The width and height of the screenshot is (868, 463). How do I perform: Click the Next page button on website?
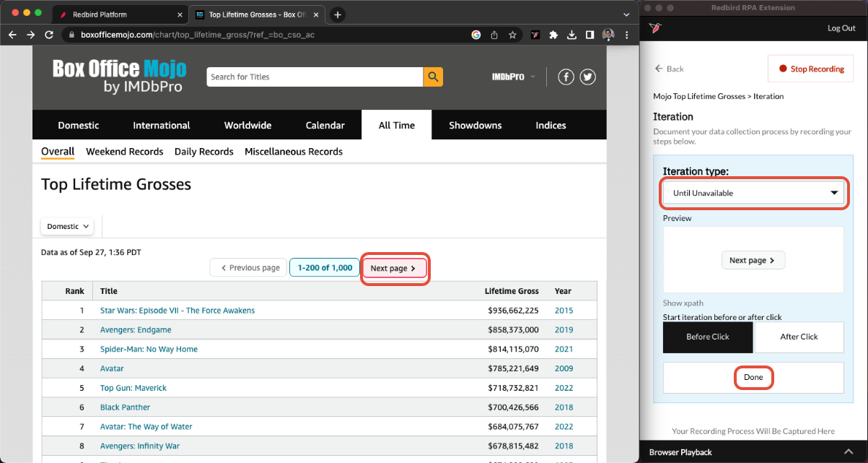[394, 268]
